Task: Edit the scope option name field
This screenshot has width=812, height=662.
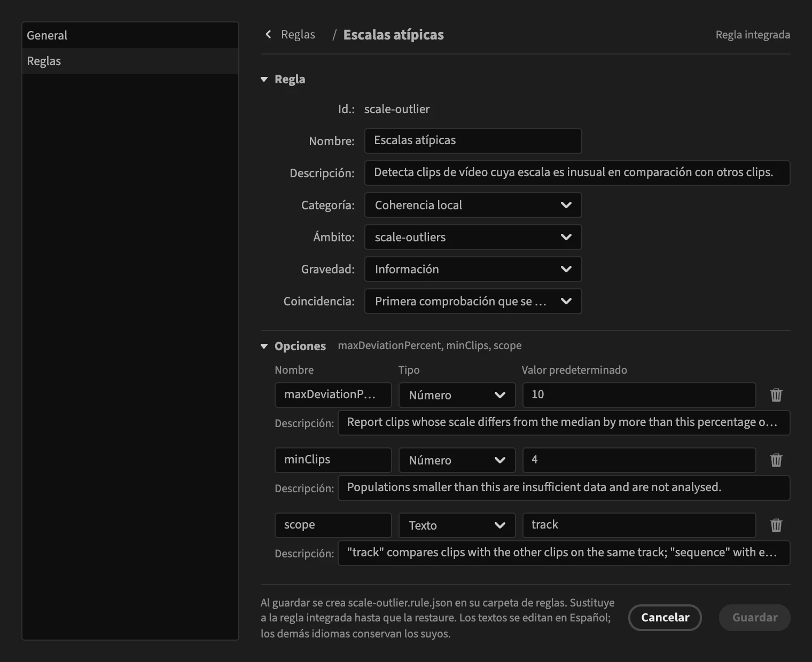Action: 333,525
